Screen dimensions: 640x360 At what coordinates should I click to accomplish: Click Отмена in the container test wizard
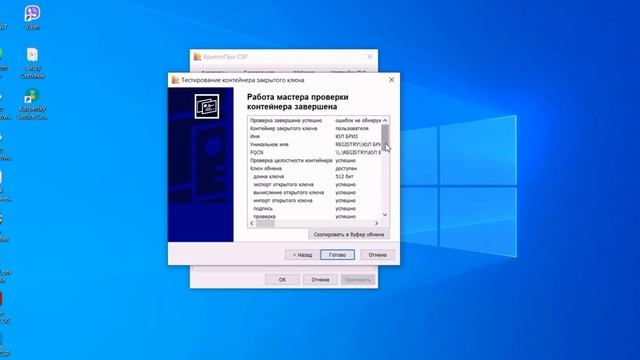pyautogui.click(x=377, y=255)
